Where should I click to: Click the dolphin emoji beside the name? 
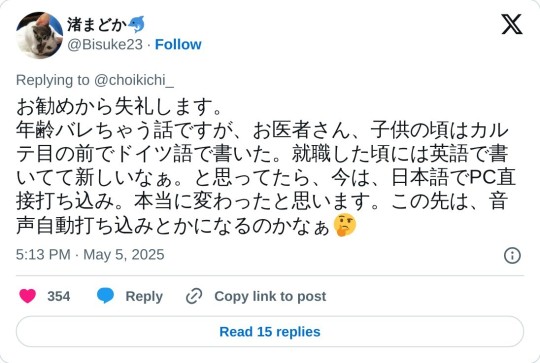136,24
